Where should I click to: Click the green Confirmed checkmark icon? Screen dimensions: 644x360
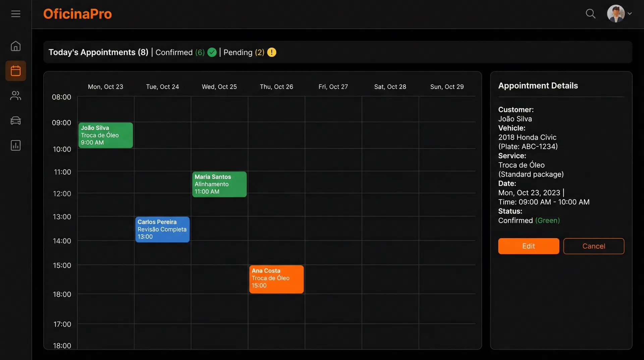(x=212, y=52)
